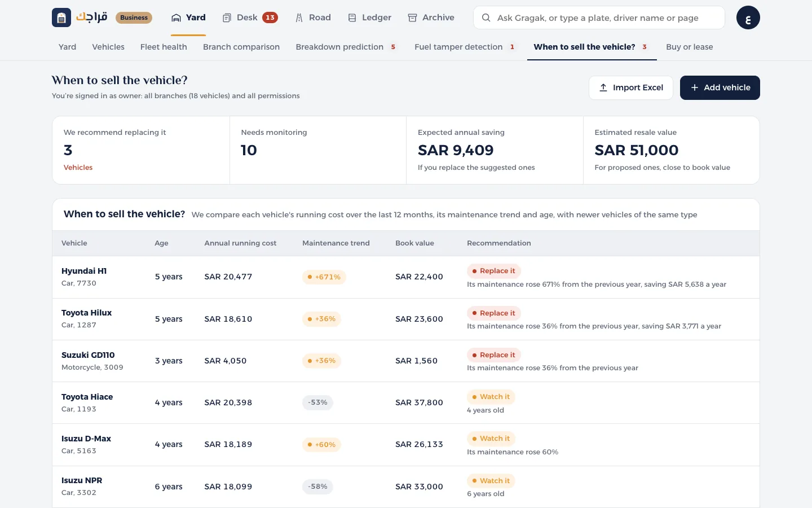Click the Desk badge showing 13

point(270,17)
